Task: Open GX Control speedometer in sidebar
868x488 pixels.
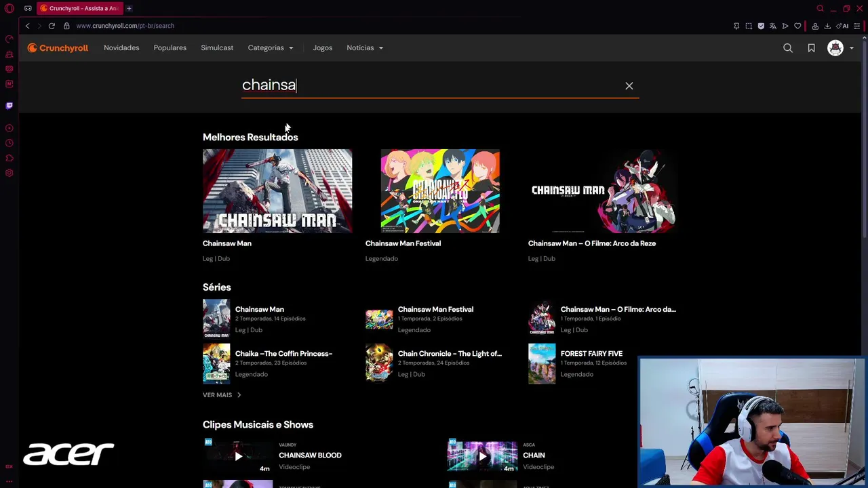Action: click(x=9, y=39)
